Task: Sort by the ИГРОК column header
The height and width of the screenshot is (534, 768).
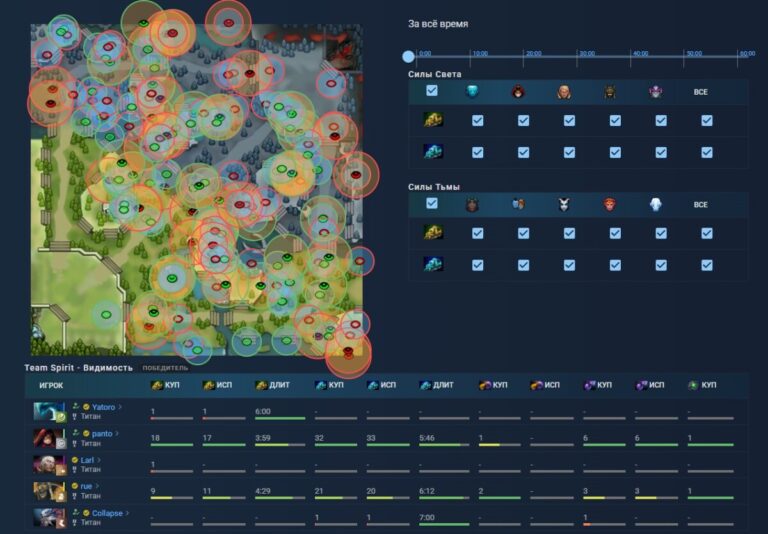Action: (x=51, y=386)
